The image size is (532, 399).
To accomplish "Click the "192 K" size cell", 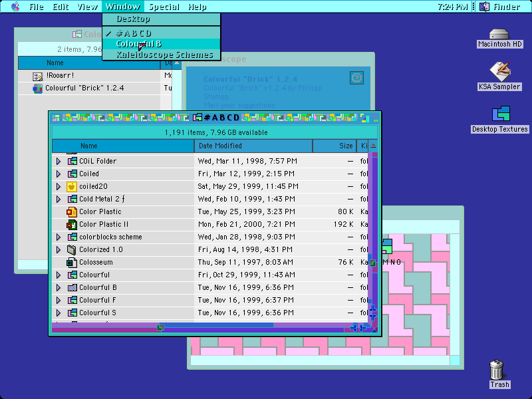I will click(x=343, y=224).
